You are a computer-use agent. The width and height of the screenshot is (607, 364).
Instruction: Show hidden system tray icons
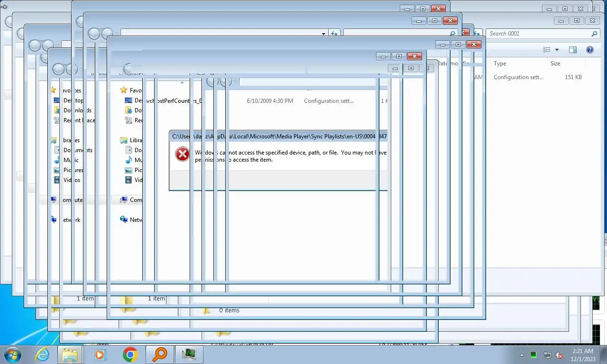point(522,355)
